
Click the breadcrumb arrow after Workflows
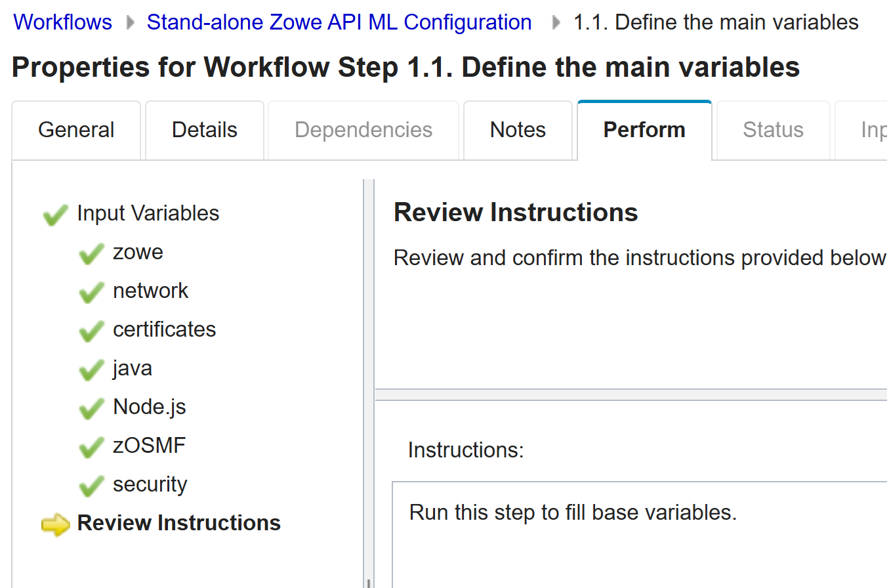[x=130, y=22]
